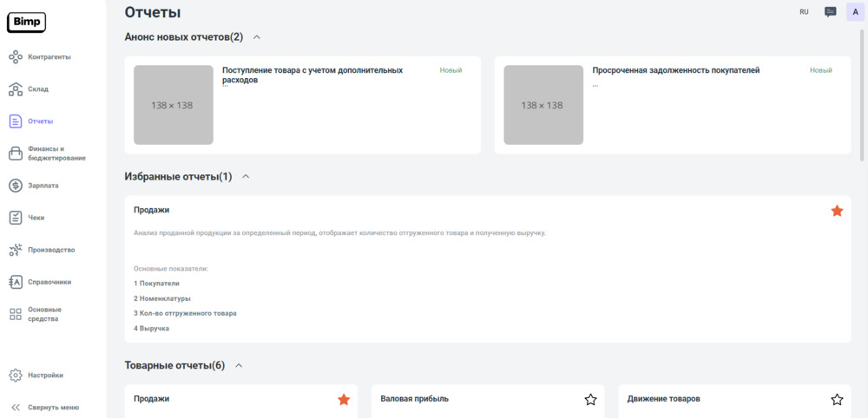Go to Финансы и бюджетирование menu

tap(56, 153)
